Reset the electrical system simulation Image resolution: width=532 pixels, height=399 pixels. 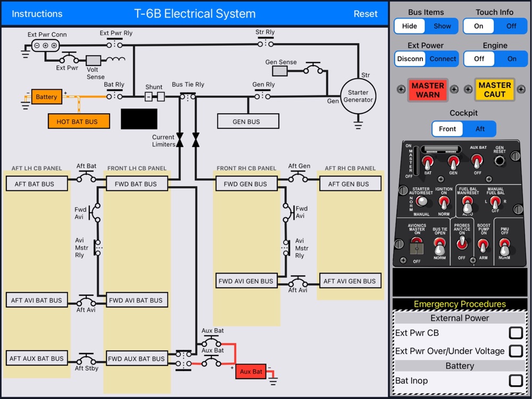coord(365,14)
